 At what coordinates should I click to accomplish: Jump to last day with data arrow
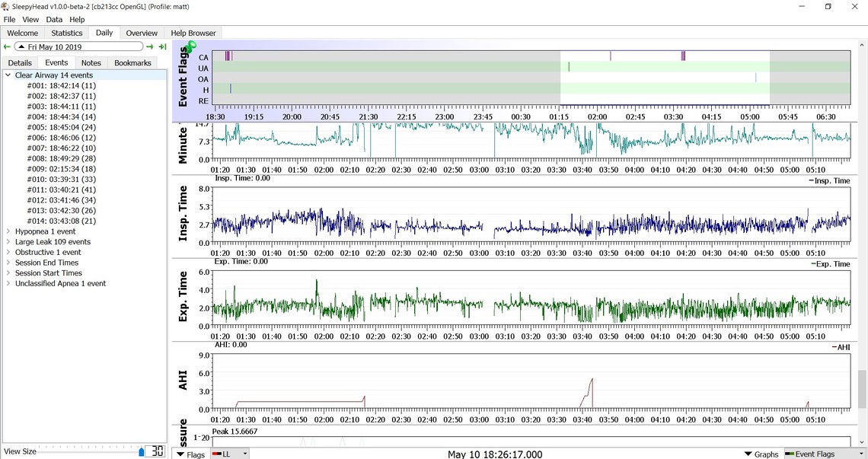(x=162, y=47)
